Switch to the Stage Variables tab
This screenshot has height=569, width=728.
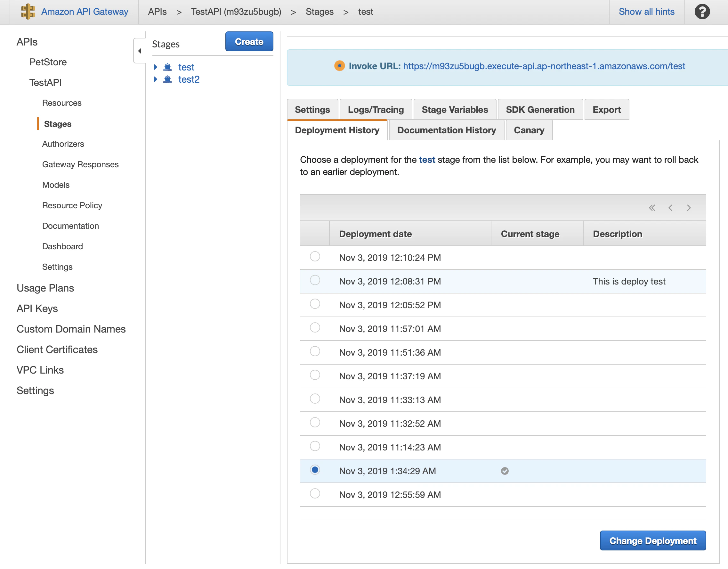(x=455, y=109)
